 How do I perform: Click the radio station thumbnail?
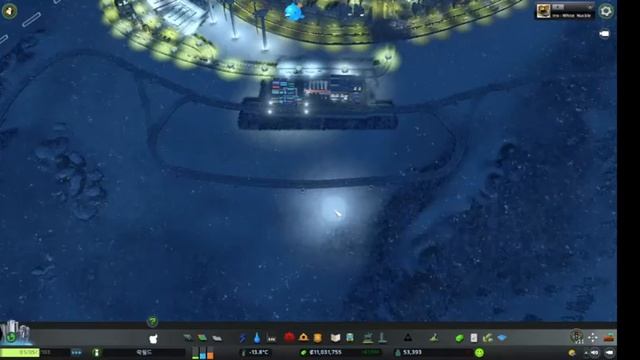click(543, 11)
